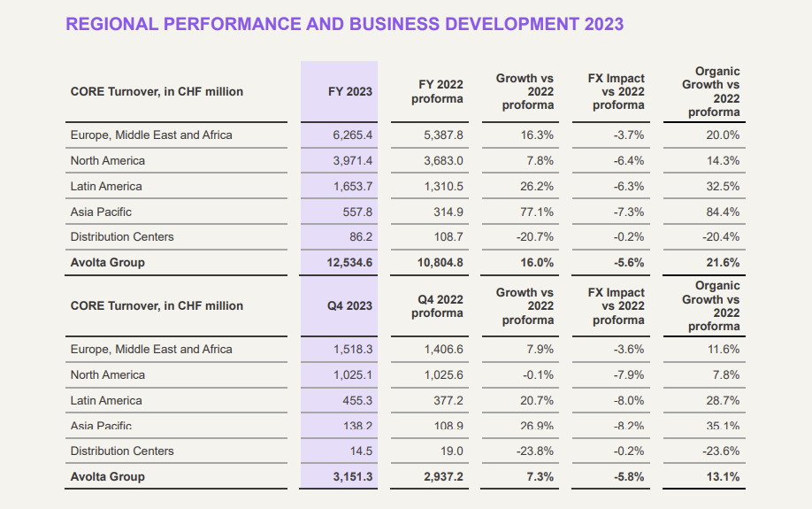Click North America's 3,971.4 value

(x=353, y=161)
